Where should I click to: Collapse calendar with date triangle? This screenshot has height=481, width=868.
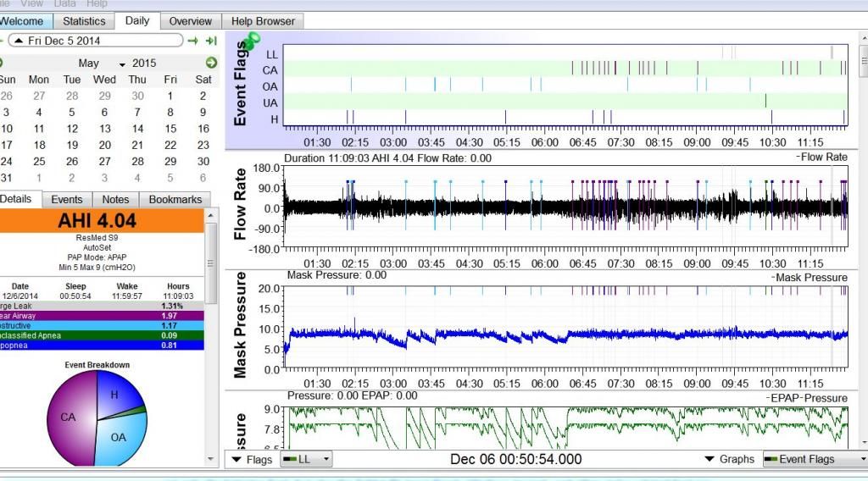[19, 41]
